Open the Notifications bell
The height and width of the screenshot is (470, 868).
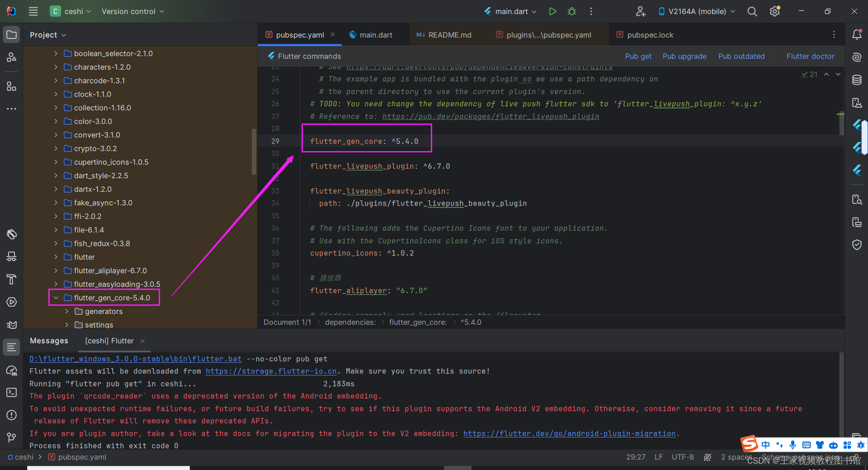(857, 34)
